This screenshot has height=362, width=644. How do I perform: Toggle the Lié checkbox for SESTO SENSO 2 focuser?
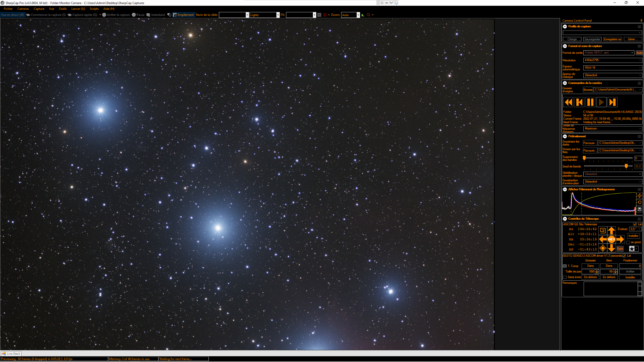point(624,256)
